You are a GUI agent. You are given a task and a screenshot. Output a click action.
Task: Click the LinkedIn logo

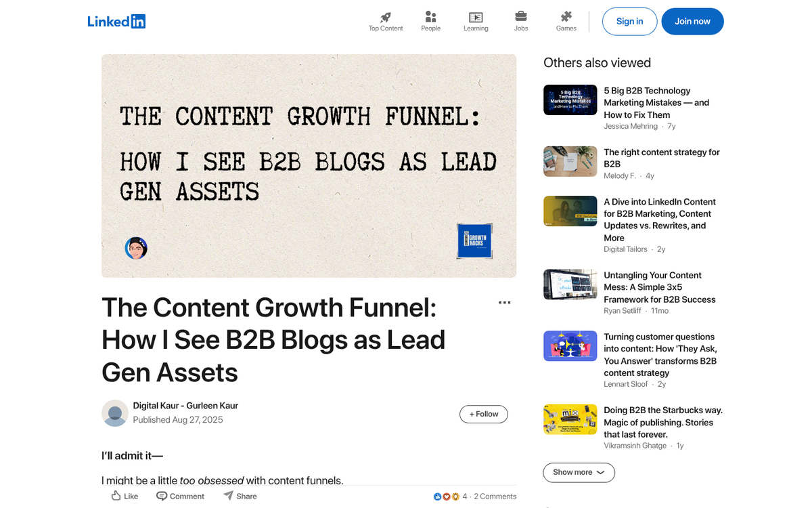(116, 21)
